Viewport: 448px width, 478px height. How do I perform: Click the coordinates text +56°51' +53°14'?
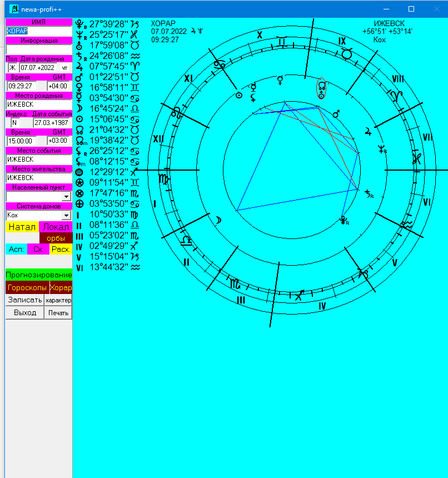coord(387,31)
